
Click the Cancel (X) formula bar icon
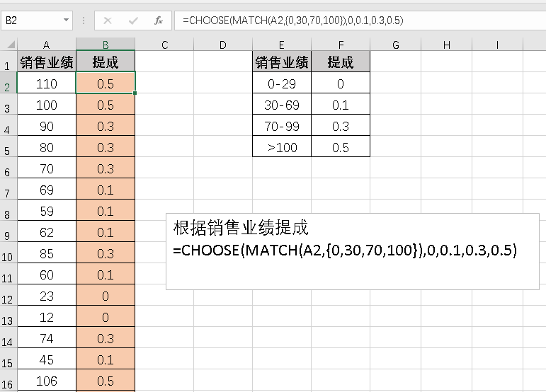(x=108, y=21)
